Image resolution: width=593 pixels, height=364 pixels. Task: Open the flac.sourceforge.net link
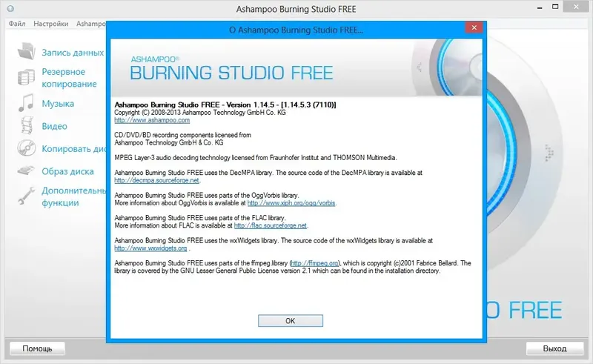(271, 225)
